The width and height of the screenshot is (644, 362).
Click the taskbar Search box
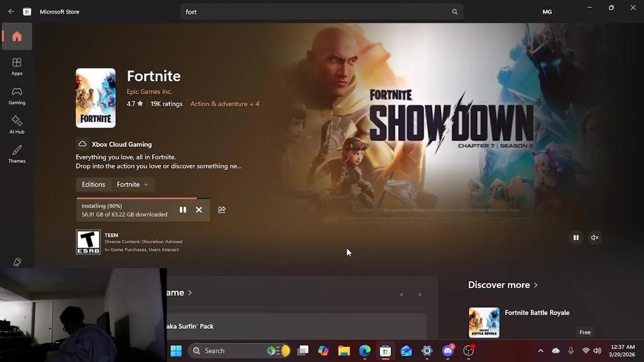[239, 351]
